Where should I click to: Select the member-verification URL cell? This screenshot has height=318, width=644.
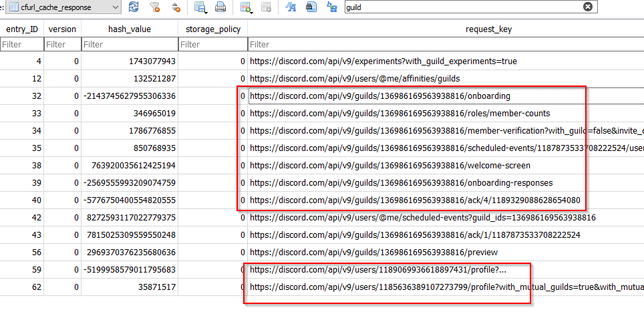pyautogui.click(x=446, y=131)
